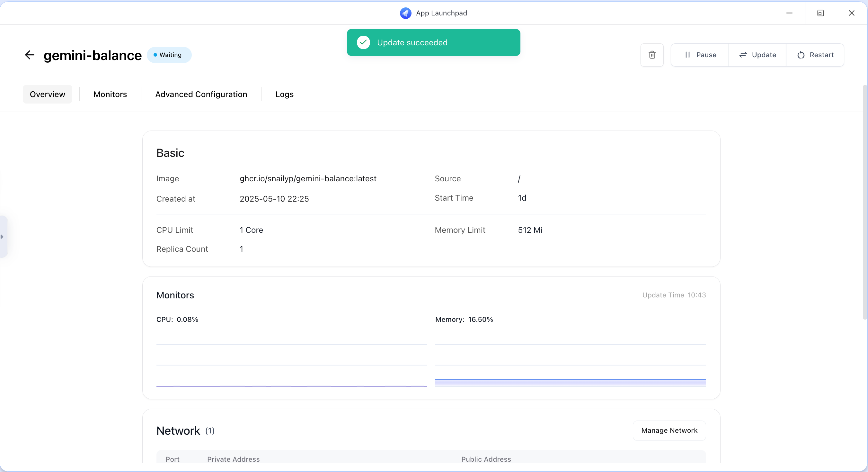Click the green checkmark in the toast
This screenshot has width=868, height=472.
[x=363, y=42]
